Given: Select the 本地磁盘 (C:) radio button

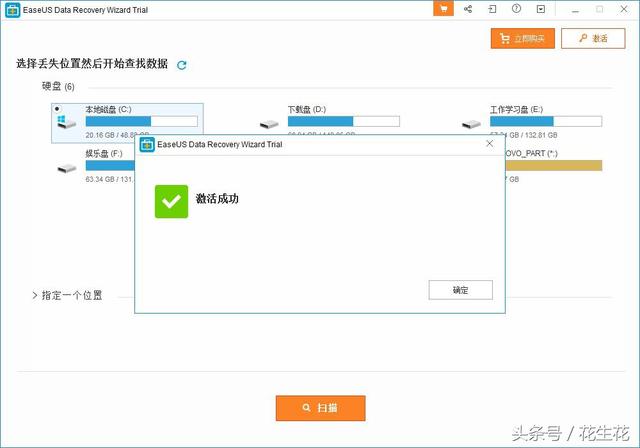Looking at the screenshot, I should tap(57, 109).
